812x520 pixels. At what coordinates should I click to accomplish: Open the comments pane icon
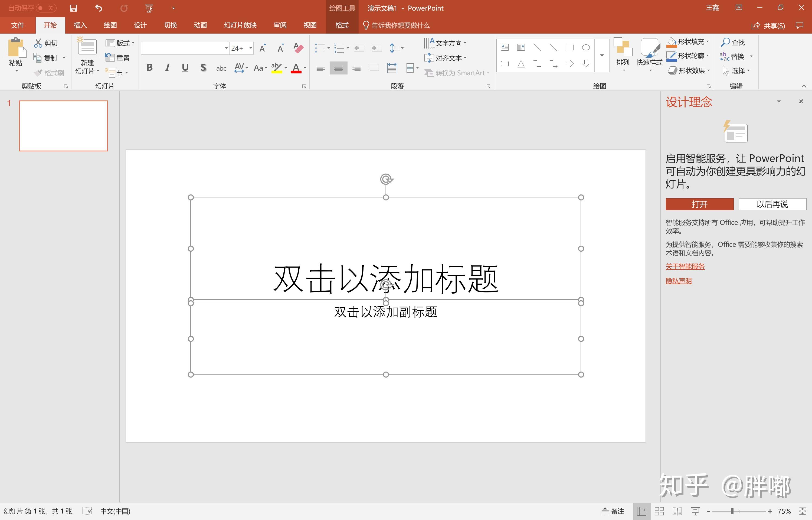[x=800, y=25]
